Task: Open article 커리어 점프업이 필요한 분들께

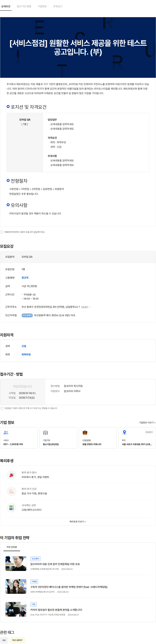Action: point(56,610)
